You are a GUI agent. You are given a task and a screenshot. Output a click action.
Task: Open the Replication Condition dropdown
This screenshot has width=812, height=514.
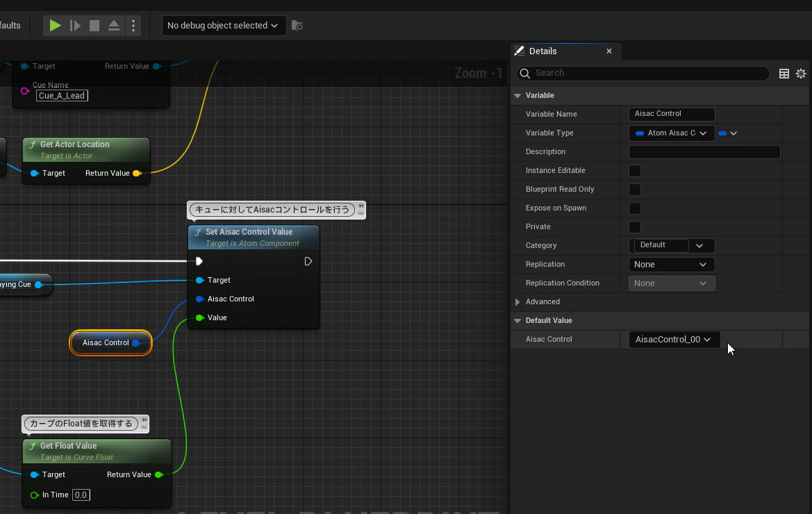click(672, 283)
